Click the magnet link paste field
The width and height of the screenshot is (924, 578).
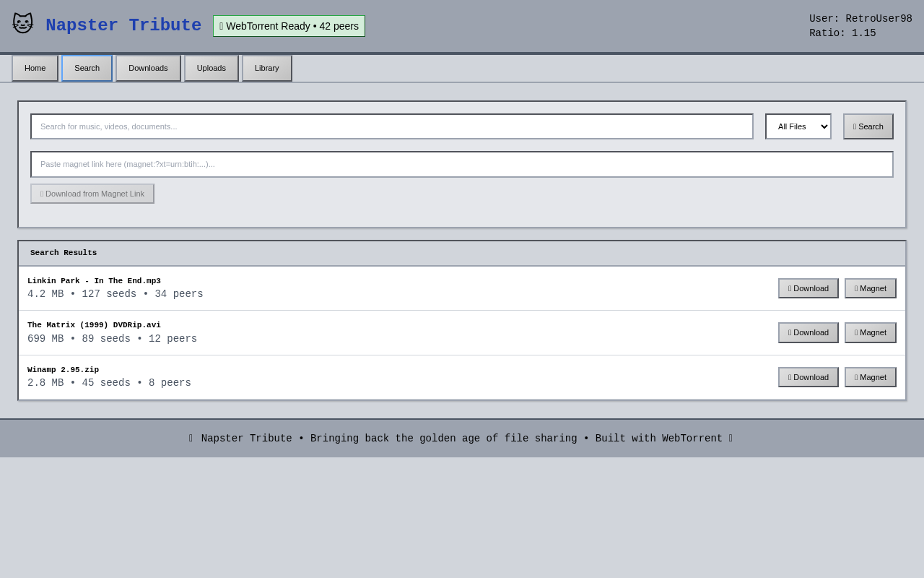pyautogui.click(x=462, y=164)
